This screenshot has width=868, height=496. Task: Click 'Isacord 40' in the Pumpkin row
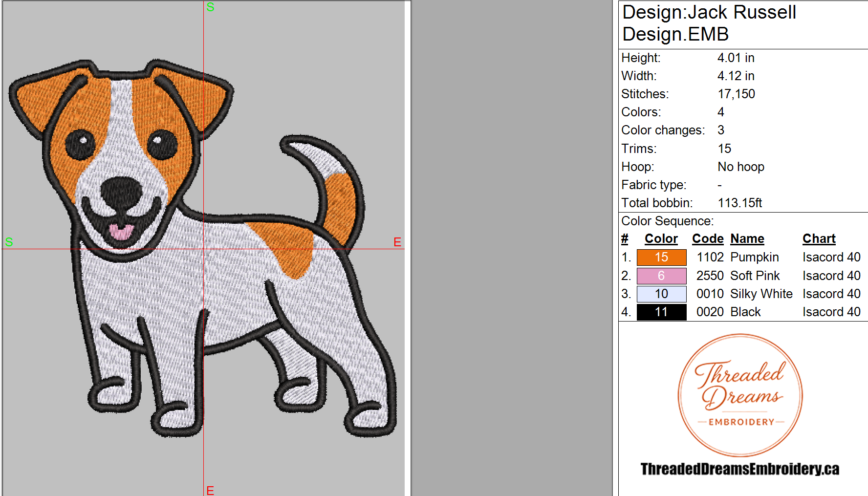pos(831,257)
